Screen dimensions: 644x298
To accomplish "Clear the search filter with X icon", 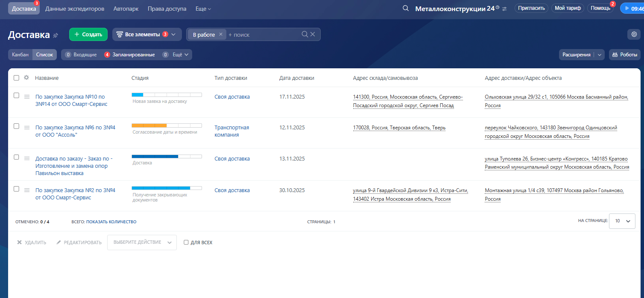I will click(x=313, y=35).
